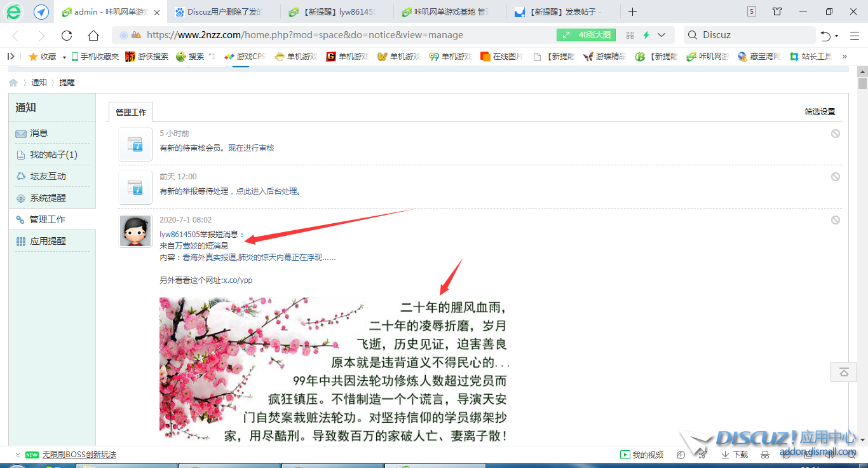The height and width of the screenshot is (468, 868).
Task: Click the undo closed tab arrow icon
Action: tap(825, 36)
